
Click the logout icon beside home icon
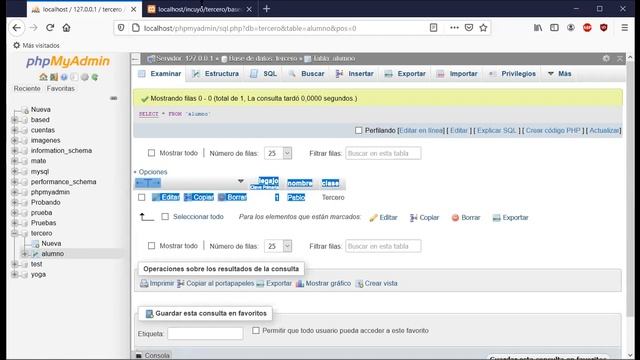click(53, 77)
